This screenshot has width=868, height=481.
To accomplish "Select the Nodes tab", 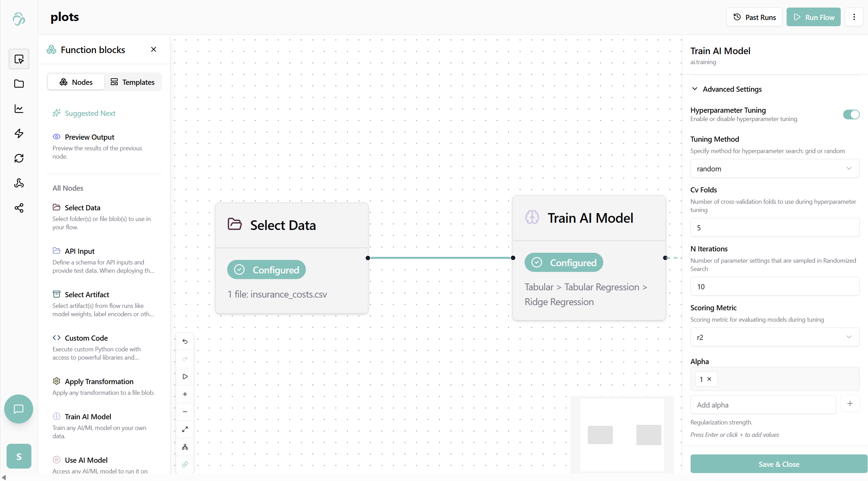I will [76, 82].
